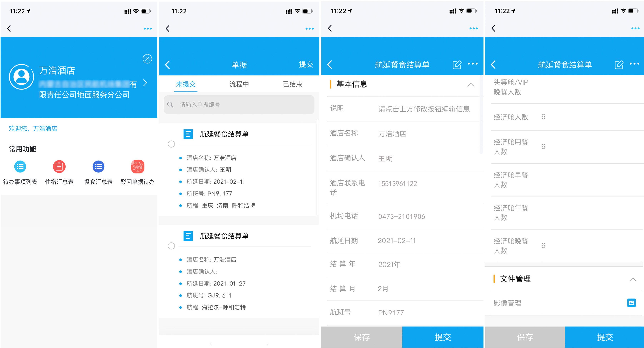Screen dimensions: 644x348
Task: Open the 住宿汇总表 red icon
Action: tap(59, 167)
